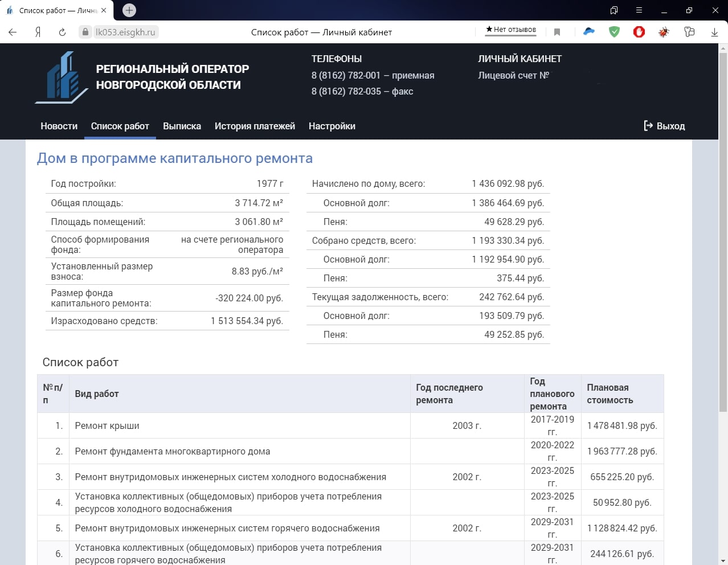Click the roof repair cost 1 478 481.98 руб.
Screen dimensions: 728x565
click(x=622, y=425)
